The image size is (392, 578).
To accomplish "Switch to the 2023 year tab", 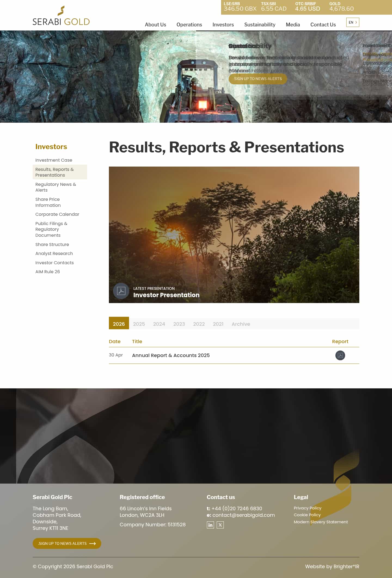I will 179,324.
